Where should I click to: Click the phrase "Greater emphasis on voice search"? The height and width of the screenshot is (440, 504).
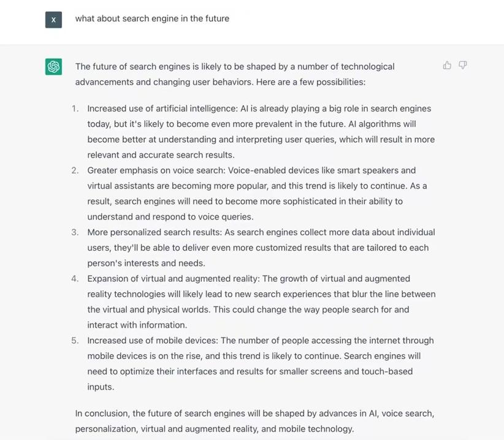pyautogui.click(x=154, y=170)
